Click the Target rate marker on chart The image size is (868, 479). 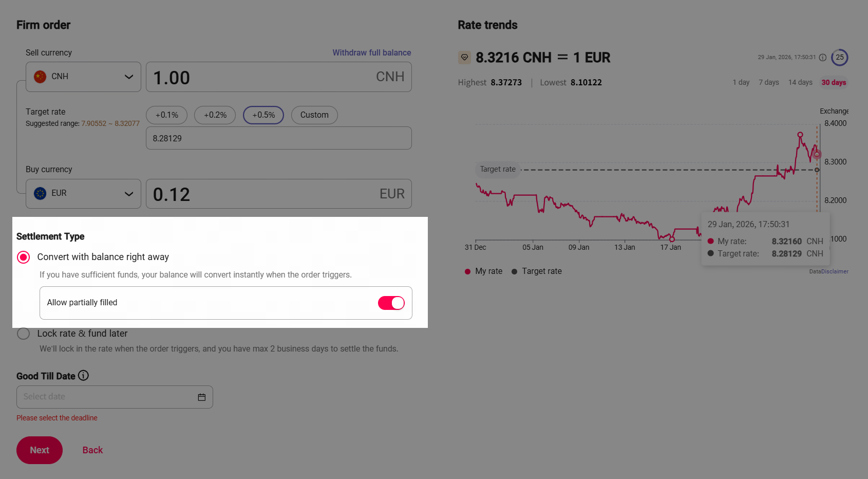(x=817, y=170)
